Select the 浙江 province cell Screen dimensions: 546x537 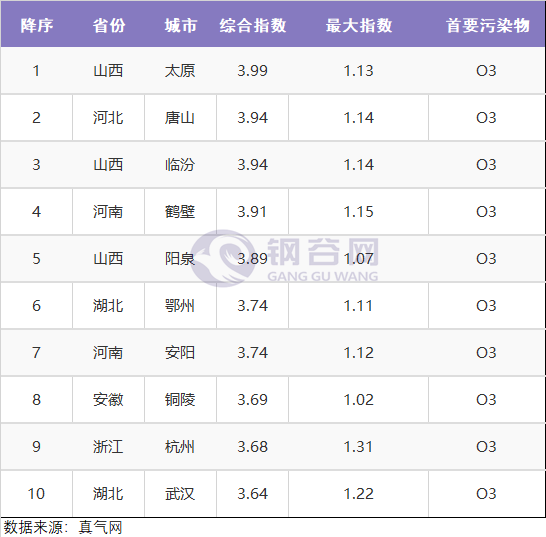108,446
